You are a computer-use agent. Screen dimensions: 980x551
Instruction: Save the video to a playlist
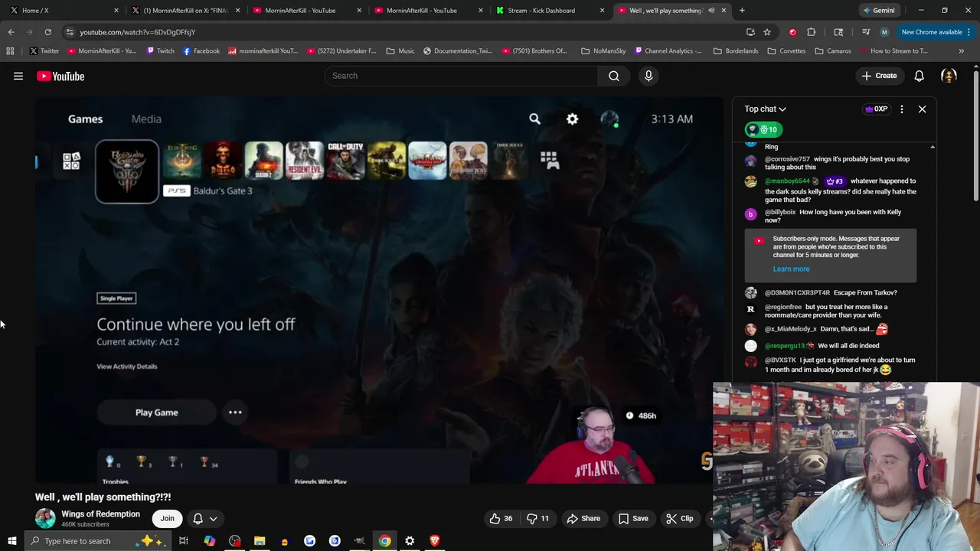pyautogui.click(x=632, y=518)
